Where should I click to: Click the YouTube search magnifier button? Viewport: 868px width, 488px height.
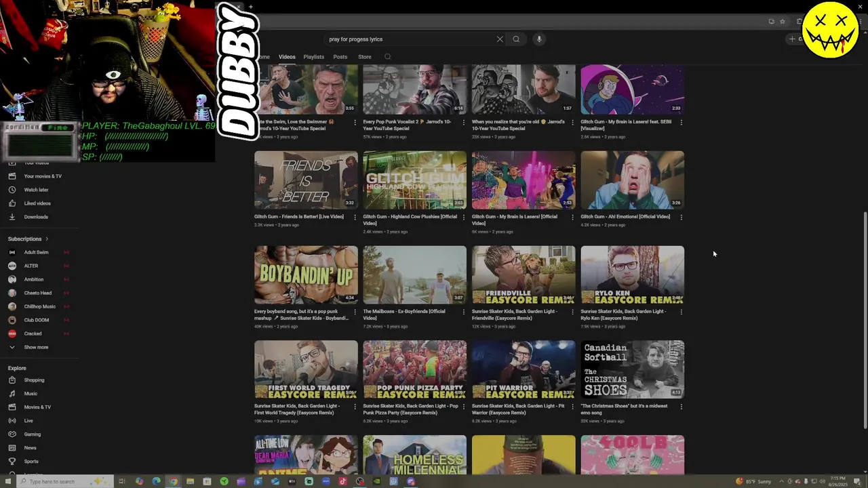516,39
